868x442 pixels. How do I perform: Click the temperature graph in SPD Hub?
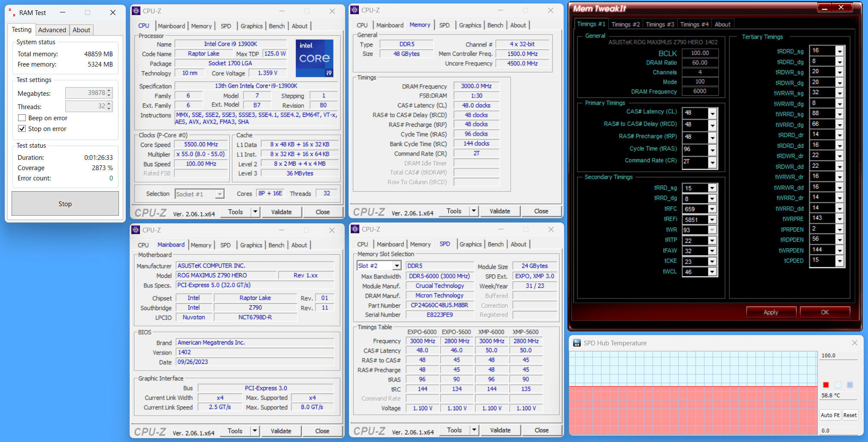click(x=693, y=393)
